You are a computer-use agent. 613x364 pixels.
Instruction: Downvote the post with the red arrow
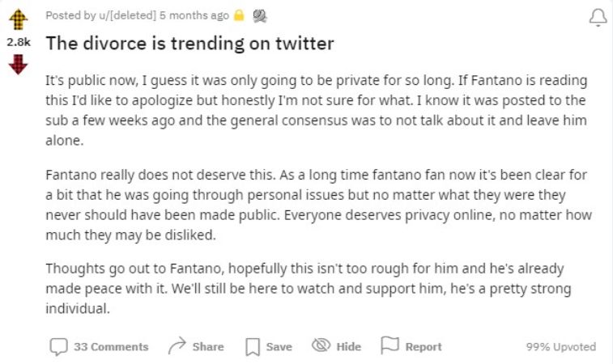click(18, 65)
